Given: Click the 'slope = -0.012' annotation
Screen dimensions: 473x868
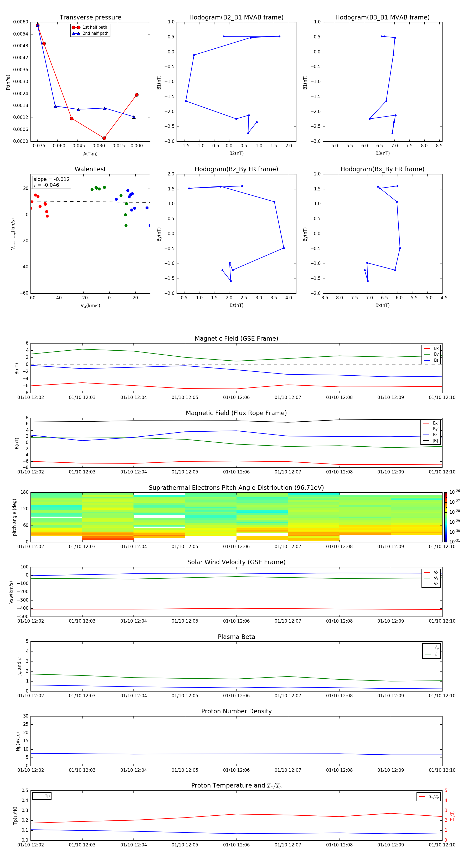Looking at the screenshot, I should (52, 179).
